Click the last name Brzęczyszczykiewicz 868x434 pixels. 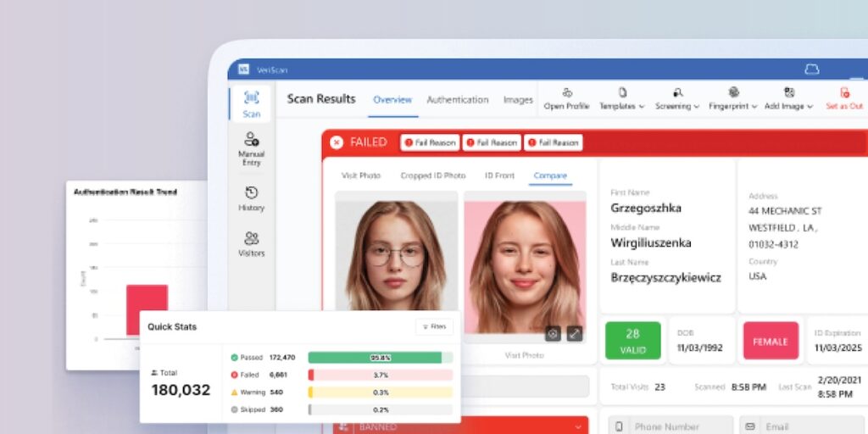(665, 277)
